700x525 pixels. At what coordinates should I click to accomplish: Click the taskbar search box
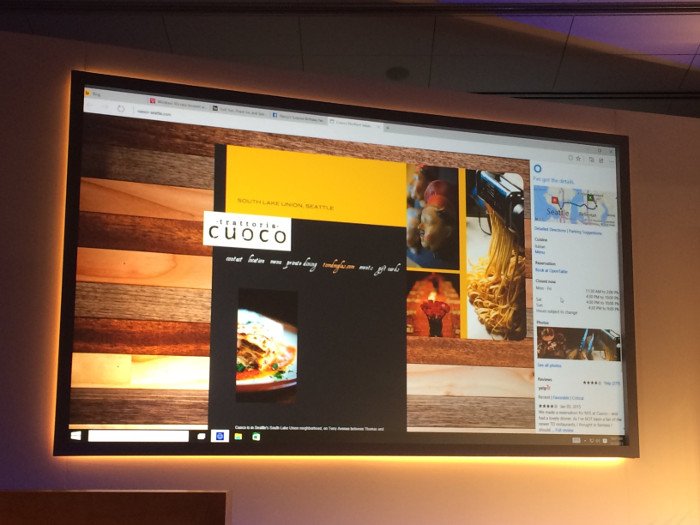point(138,436)
